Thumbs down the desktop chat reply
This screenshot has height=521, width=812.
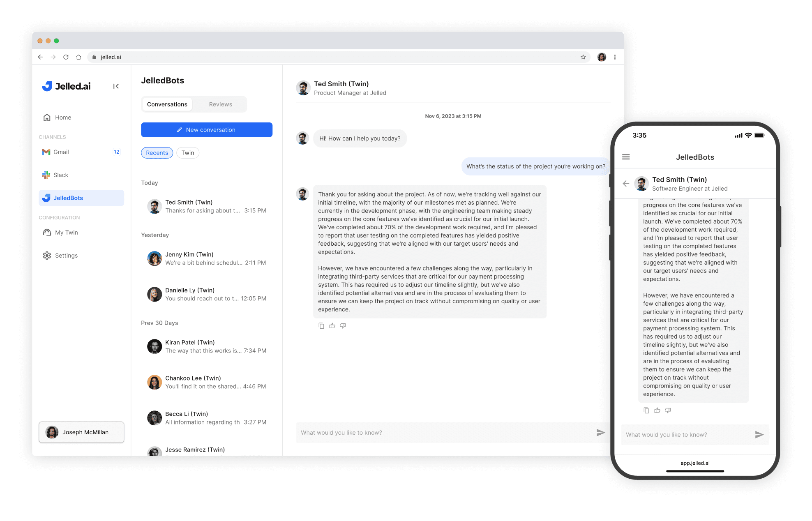click(x=343, y=326)
